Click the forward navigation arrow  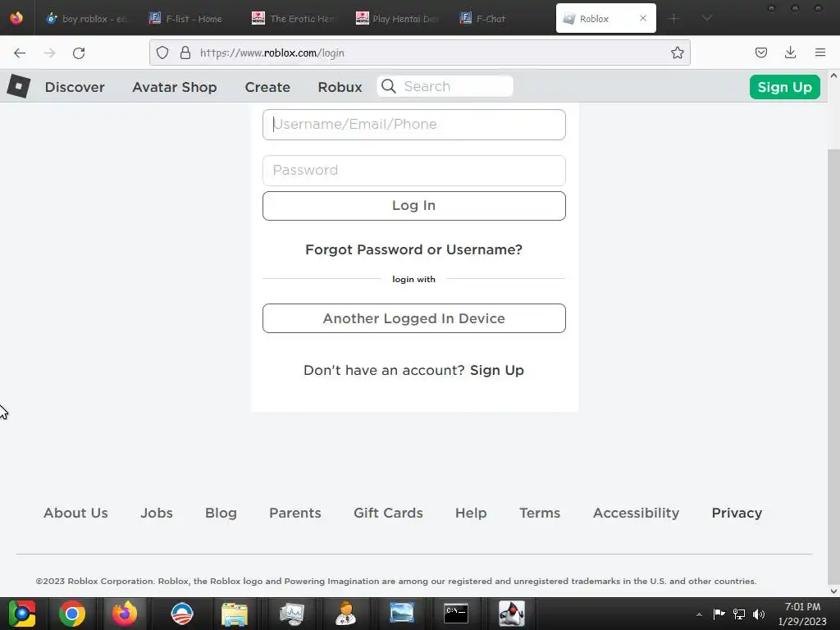click(x=49, y=52)
